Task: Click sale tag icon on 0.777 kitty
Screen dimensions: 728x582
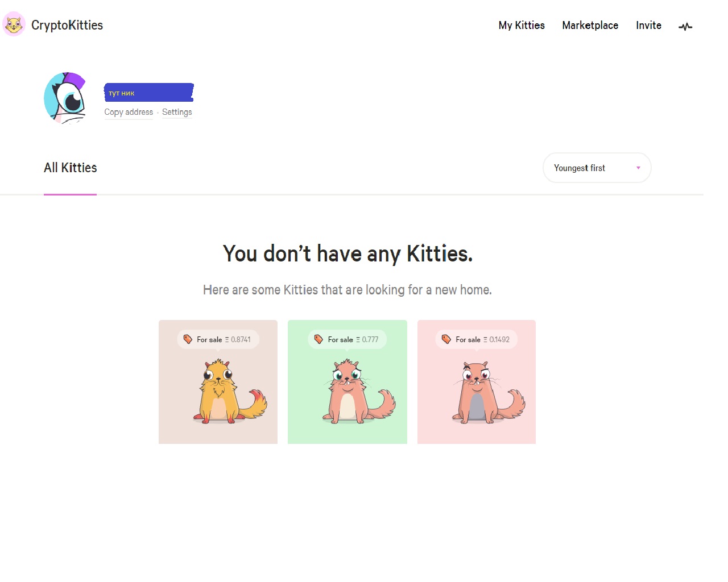Action: tap(318, 339)
